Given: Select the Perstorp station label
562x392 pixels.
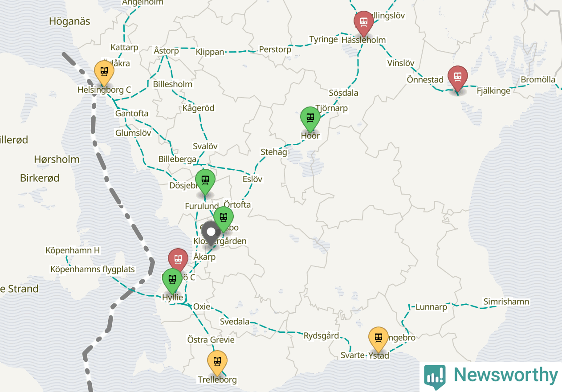Looking at the screenshot, I should click(x=275, y=49).
